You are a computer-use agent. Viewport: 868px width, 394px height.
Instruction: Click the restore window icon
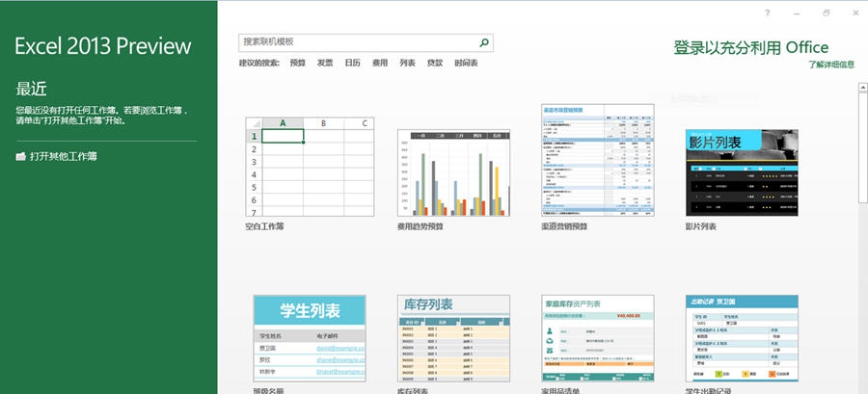click(827, 13)
